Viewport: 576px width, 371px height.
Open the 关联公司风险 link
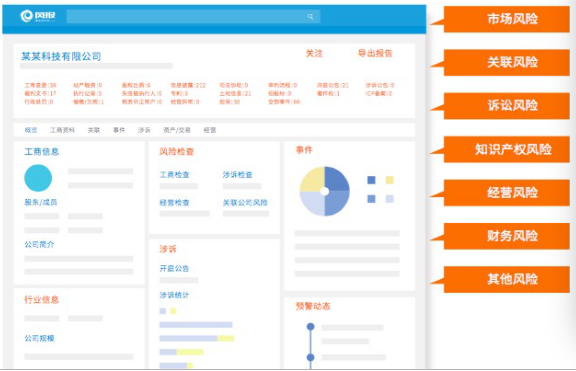pyautogui.click(x=245, y=202)
